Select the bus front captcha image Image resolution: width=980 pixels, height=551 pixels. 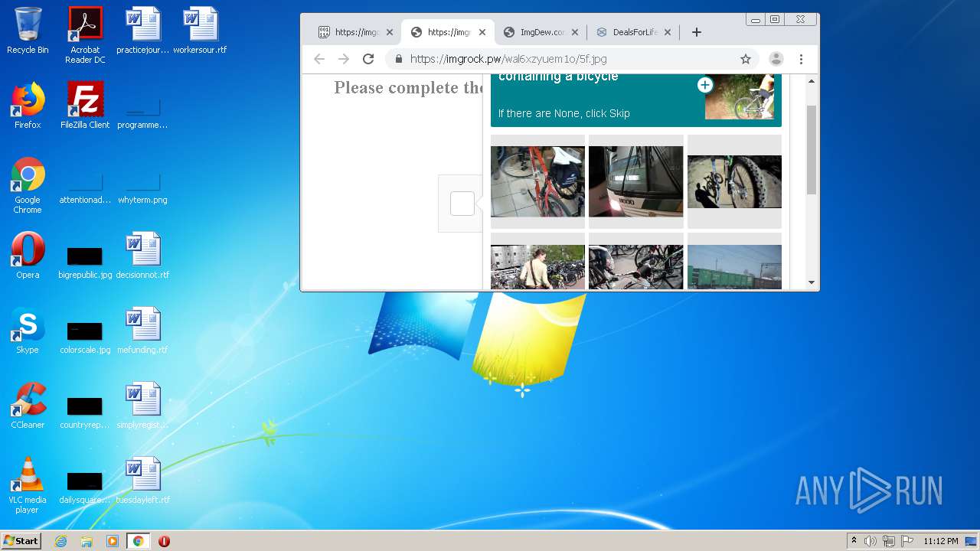point(635,181)
